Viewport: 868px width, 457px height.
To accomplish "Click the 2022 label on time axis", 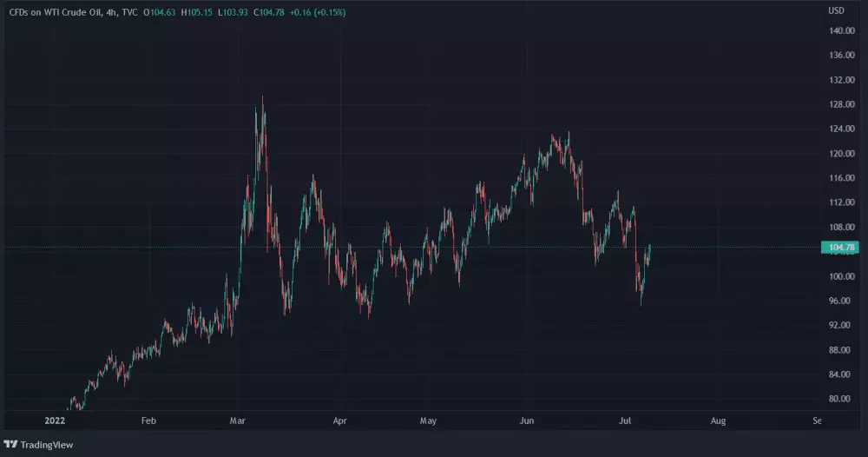I will 54,421.
